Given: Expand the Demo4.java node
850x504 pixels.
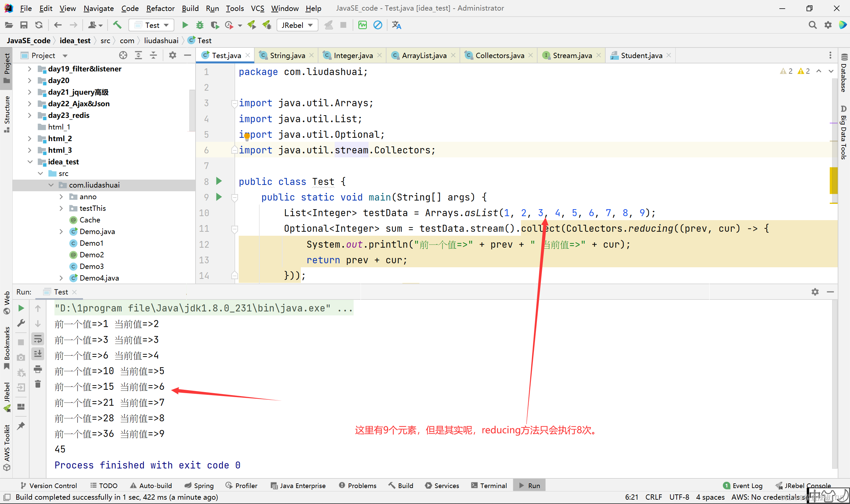Looking at the screenshot, I should pos(61,278).
